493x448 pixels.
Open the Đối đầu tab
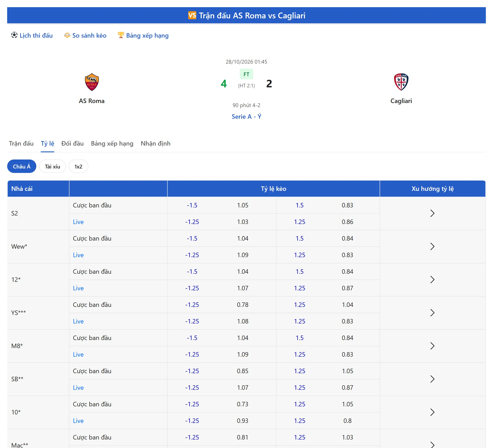point(72,143)
